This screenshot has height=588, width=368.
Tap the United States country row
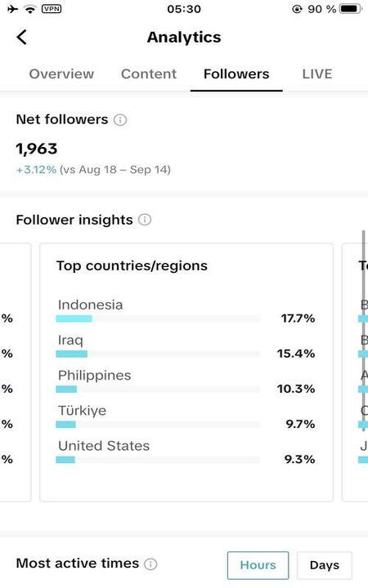(x=186, y=452)
